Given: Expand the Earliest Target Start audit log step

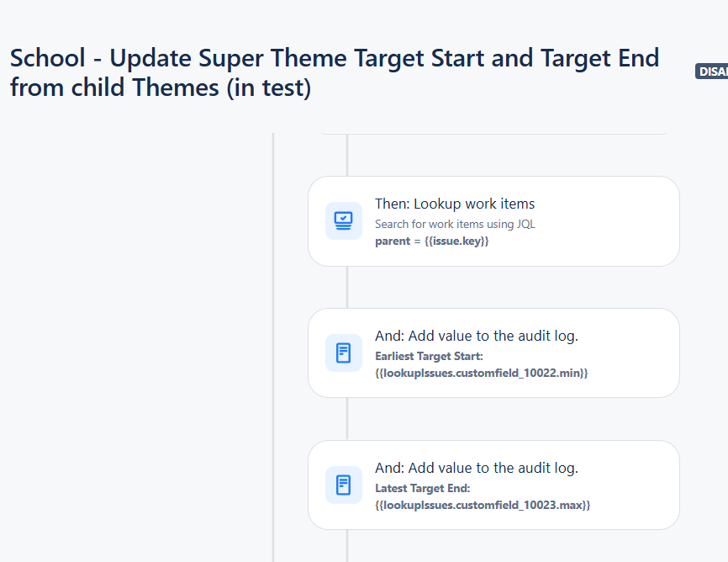Looking at the screenshot, I should (x=493, y=353).
